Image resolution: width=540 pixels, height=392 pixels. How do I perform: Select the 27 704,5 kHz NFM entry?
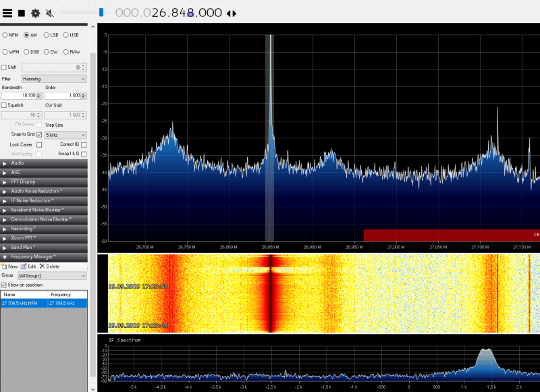coord(44,303)
